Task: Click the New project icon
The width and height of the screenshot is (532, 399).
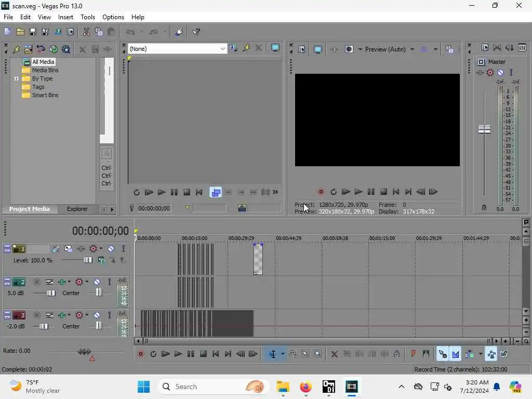Action: pyautogui.click(x=7, y=32)
